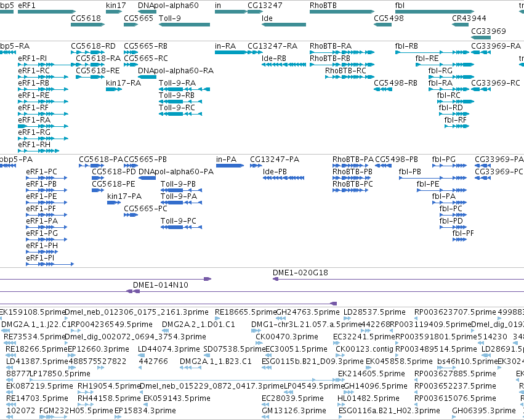Click transcript CG5498-RB label
The width and height of the screenshot is (524, 420).
click(x=395, y=83)
